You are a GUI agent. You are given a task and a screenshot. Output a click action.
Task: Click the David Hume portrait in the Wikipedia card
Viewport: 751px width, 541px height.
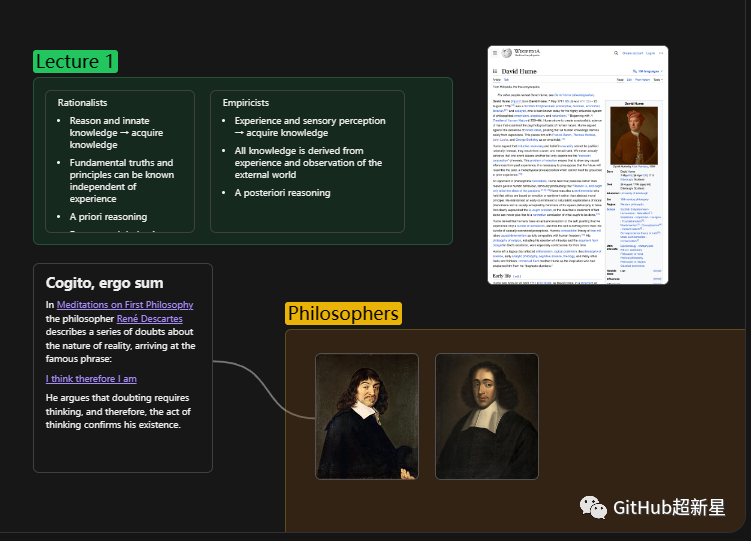point(634,136)
